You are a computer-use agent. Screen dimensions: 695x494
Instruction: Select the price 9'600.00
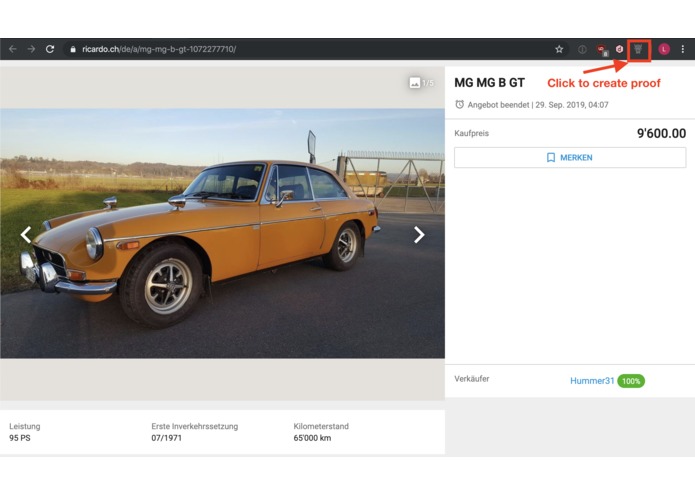661,133
